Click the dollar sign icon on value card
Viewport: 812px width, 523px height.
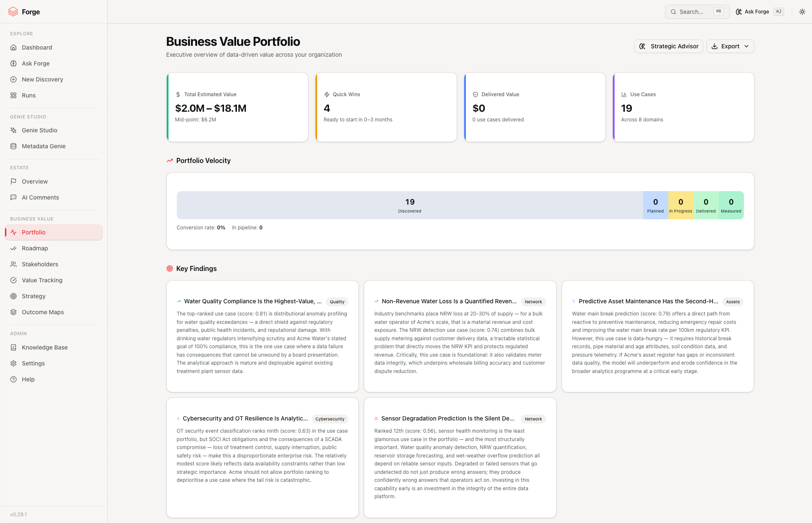click(178, 95)
